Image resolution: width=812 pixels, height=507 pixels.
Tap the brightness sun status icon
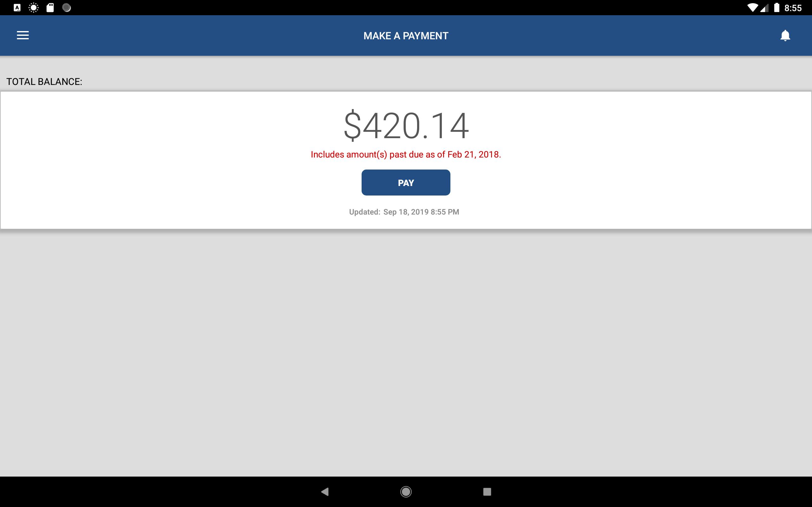coord(34,8)
